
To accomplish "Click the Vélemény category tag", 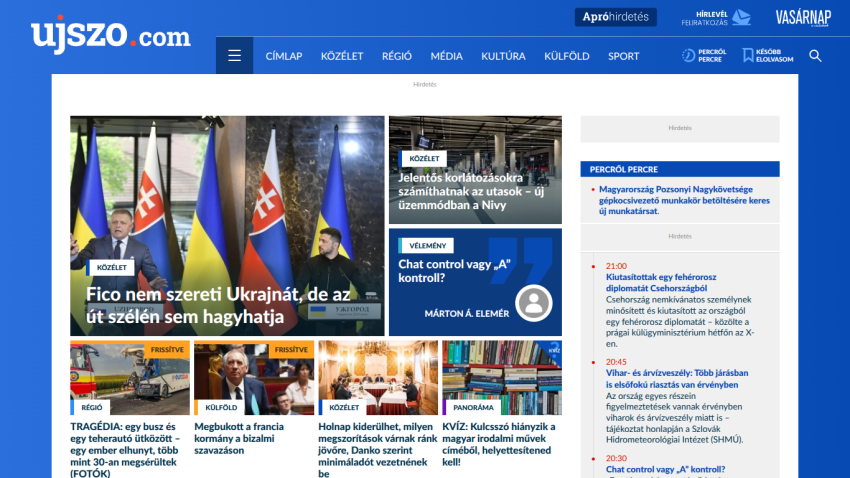I will pos(427,246).
